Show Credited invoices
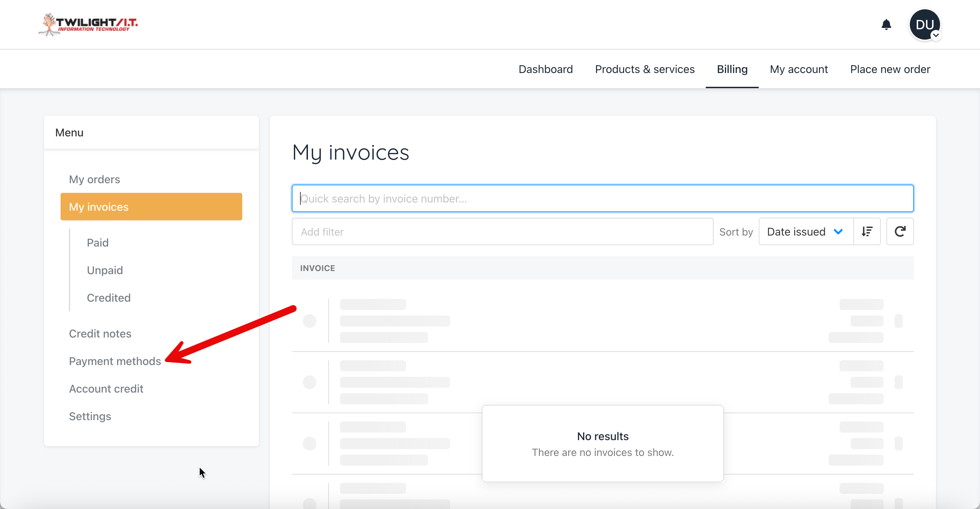The width and height of the screenshot is (980, 509). [108, 298]
